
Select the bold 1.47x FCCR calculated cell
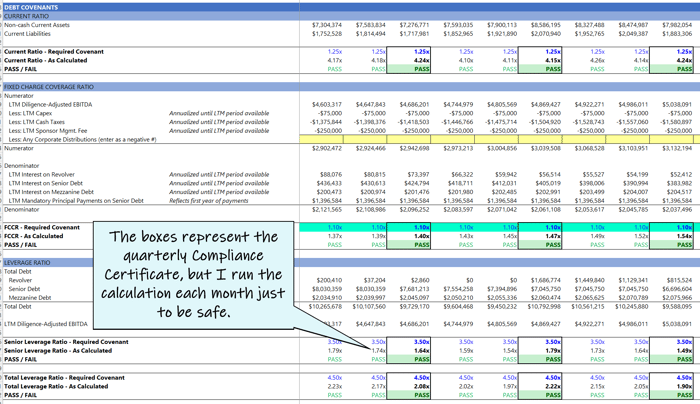541,236
